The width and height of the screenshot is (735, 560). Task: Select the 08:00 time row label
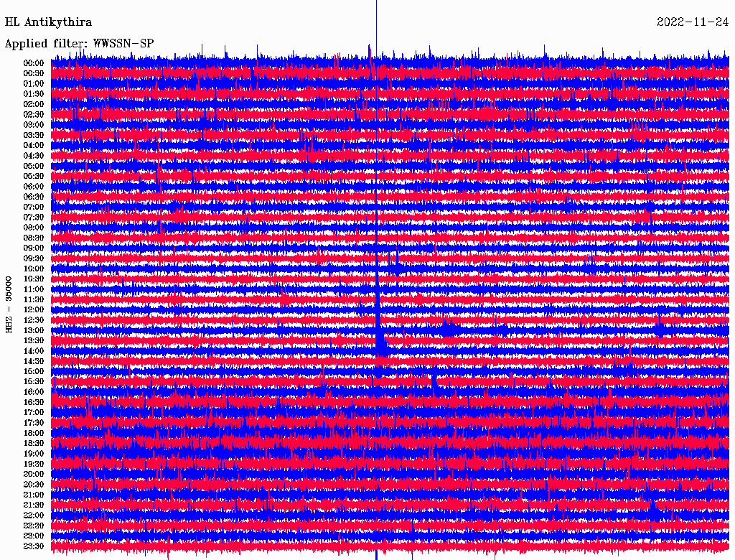pos(33,228)
